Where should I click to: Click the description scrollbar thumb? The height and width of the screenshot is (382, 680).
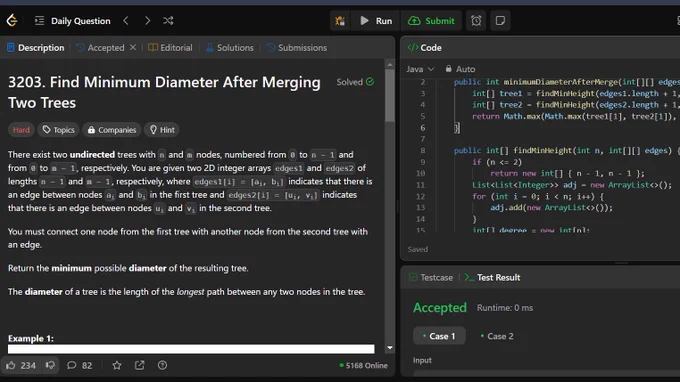click(x=389, y=96)
